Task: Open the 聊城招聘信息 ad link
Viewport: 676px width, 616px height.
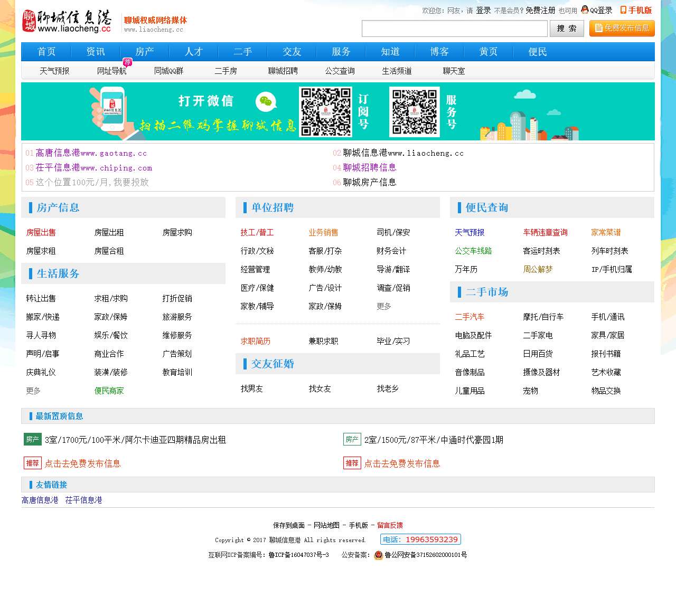Action: click(x=370, y=168)
